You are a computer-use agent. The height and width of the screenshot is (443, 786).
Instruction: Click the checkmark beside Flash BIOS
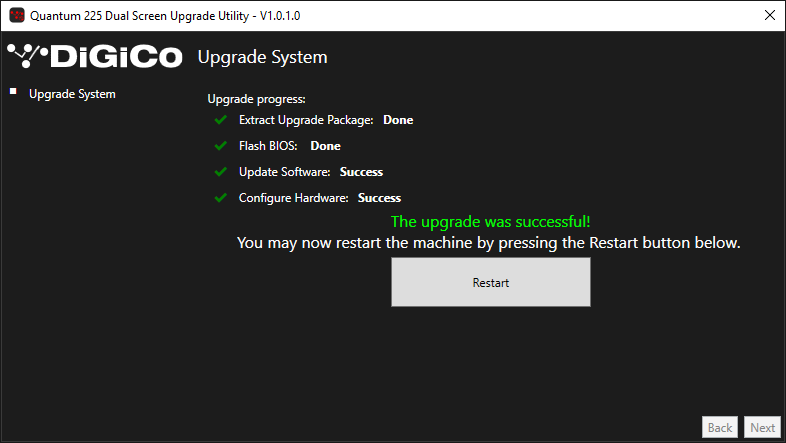[x=221, y=146]
